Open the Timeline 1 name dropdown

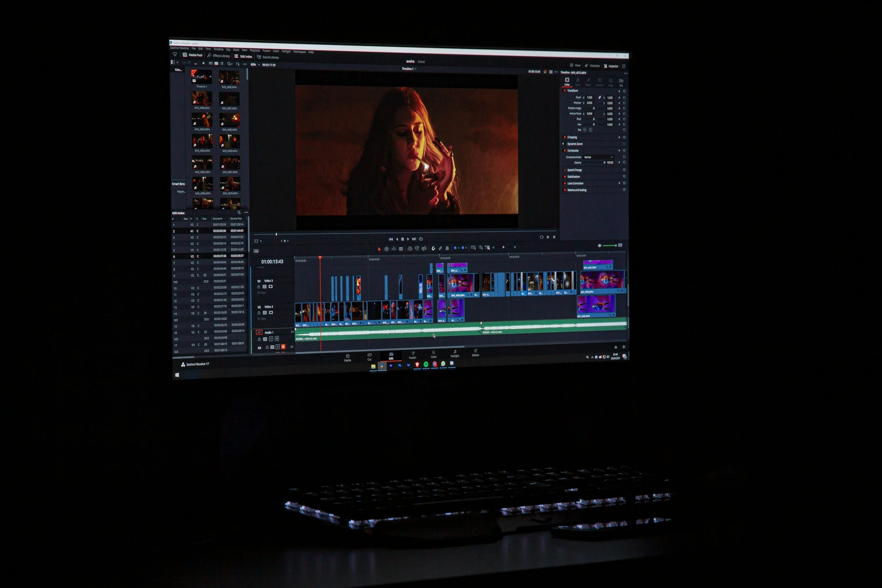(x=409, y=69)
